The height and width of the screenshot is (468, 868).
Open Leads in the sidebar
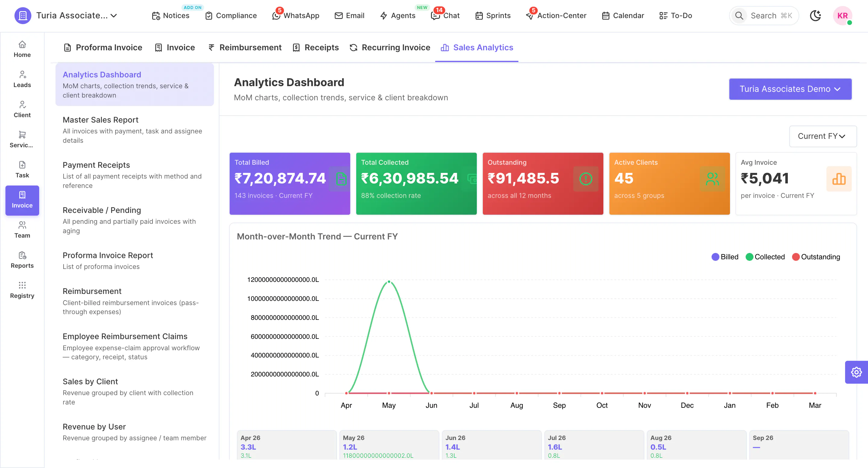(x=22, y=79)
